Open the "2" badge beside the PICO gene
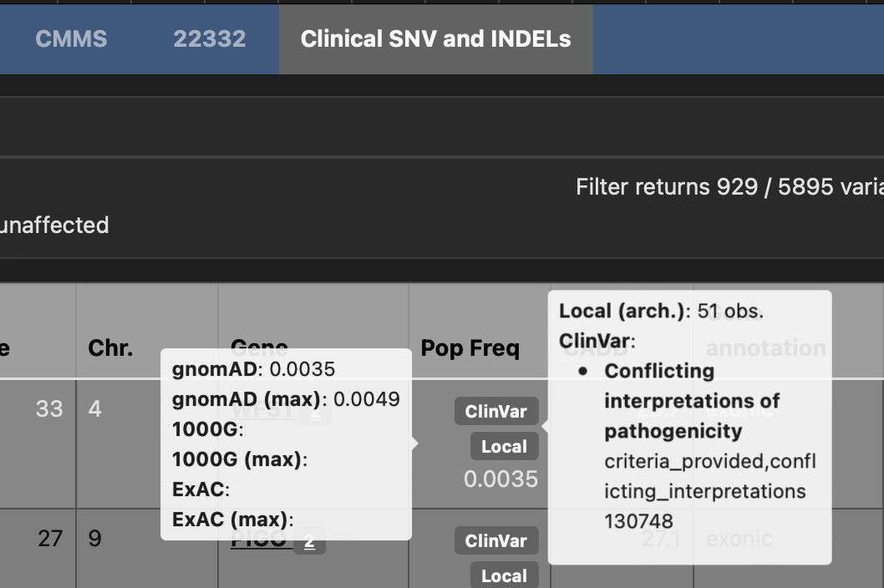The height and width of the screenshot is (588, 884). [x=309, y=540]
